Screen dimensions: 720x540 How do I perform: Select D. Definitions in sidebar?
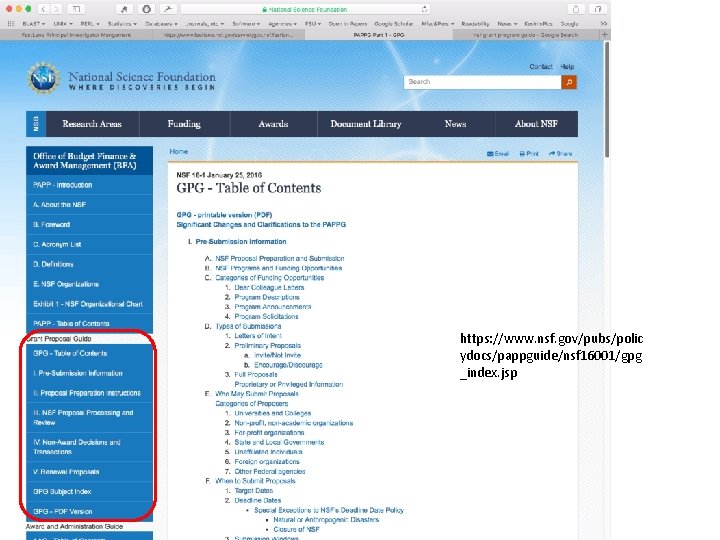pyautogui.click(x=89, y=264)
